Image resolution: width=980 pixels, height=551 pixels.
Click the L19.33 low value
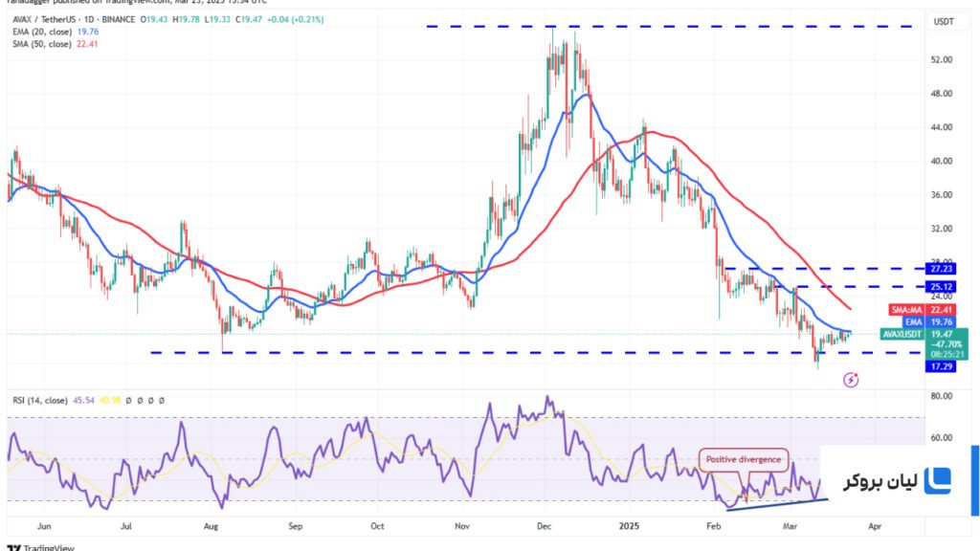point(218,19)
